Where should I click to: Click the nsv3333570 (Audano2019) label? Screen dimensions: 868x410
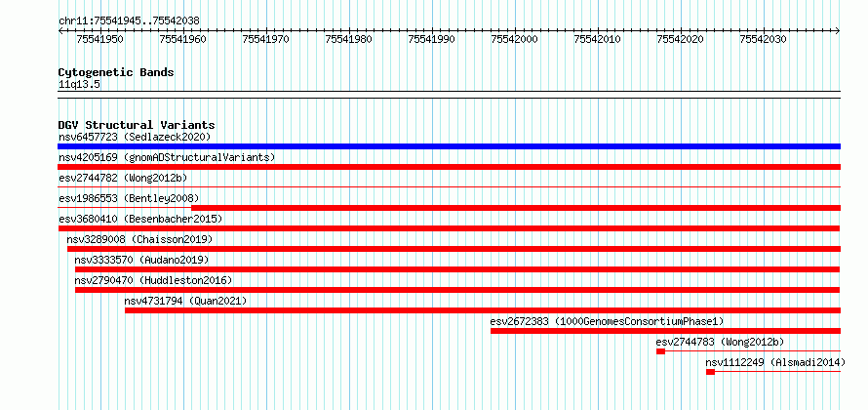[x=141, y=260]
